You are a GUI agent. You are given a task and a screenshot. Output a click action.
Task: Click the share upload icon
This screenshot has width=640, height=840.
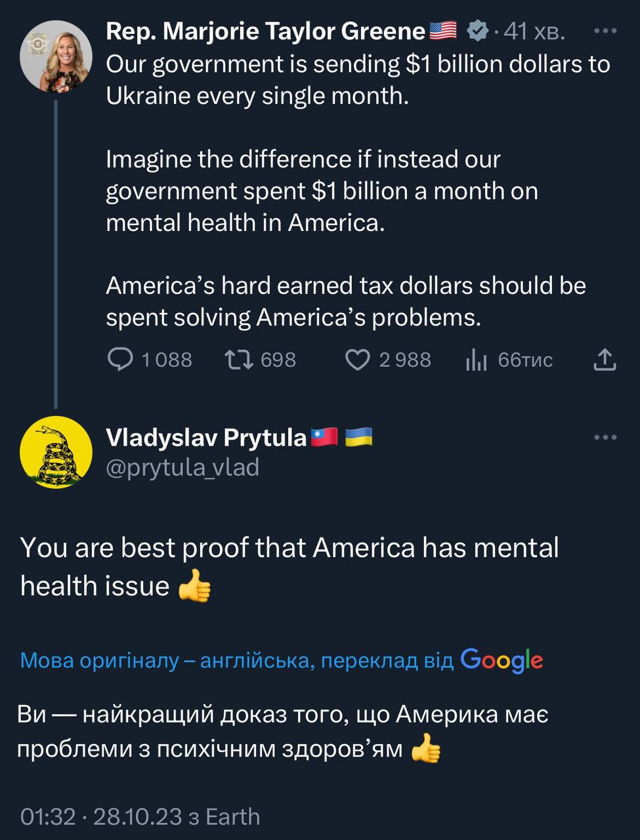click(x=604, y=359)
